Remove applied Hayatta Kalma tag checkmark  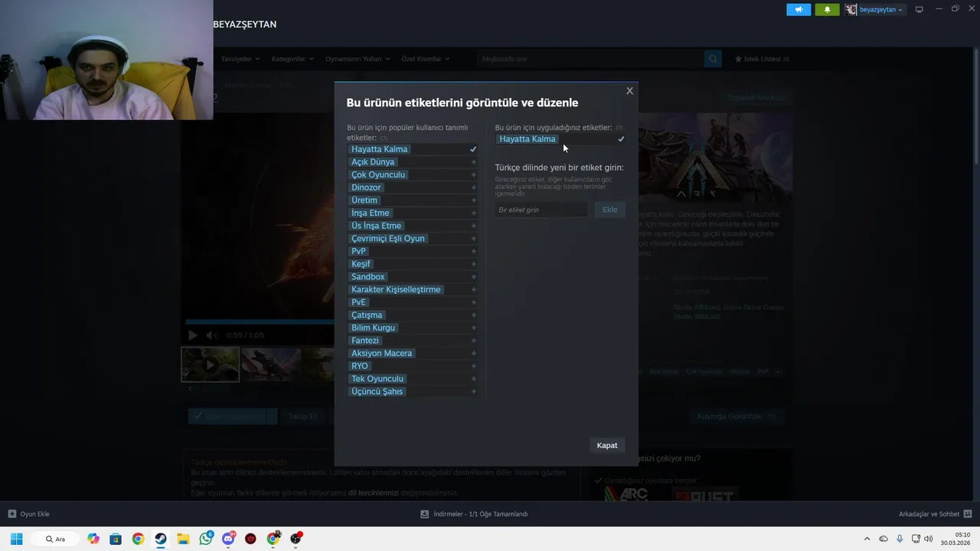click(621, 139)
